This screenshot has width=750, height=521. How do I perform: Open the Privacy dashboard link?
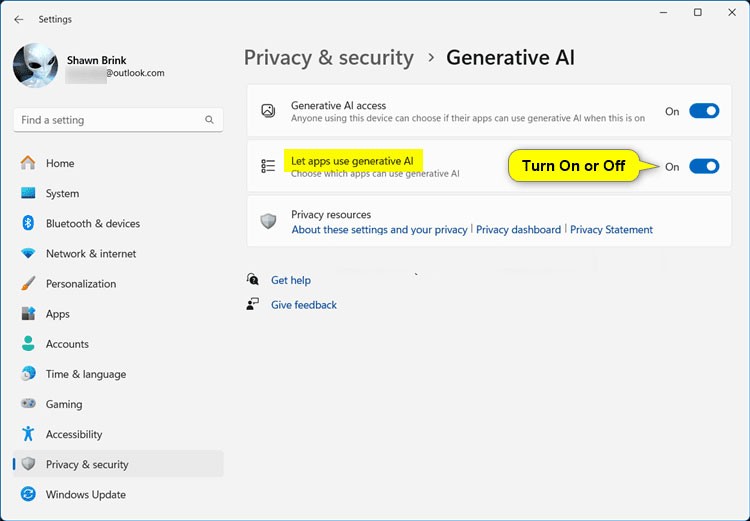(x=518, y=230)
